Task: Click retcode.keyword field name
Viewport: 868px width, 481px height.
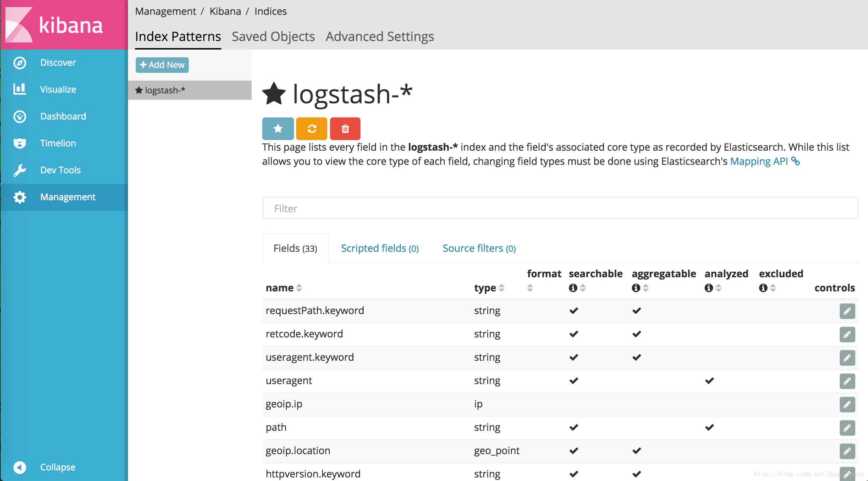Action: tap(304, 334)
